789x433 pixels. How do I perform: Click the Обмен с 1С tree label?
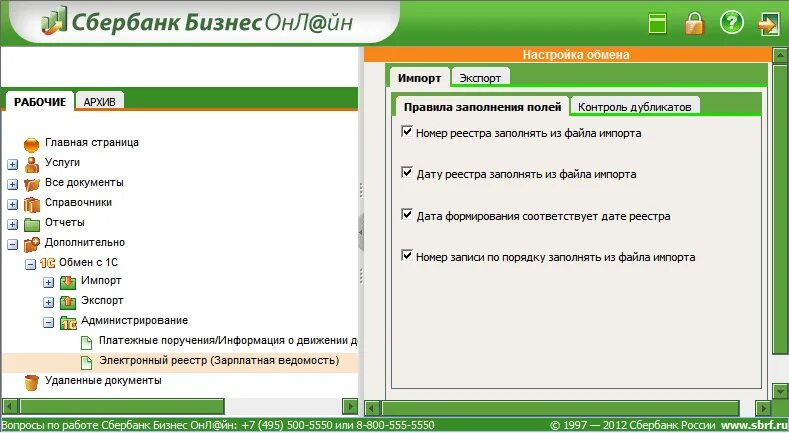pos(89,262)
